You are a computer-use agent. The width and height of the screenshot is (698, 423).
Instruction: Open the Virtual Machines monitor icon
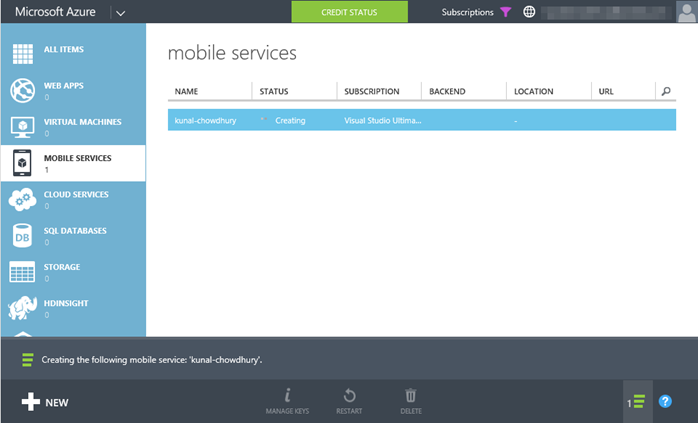22,127
